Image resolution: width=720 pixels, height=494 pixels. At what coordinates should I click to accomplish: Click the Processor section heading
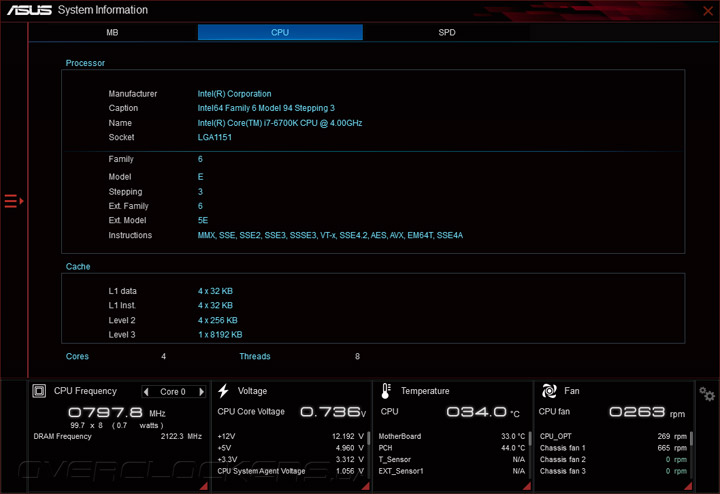coord(85,63)
